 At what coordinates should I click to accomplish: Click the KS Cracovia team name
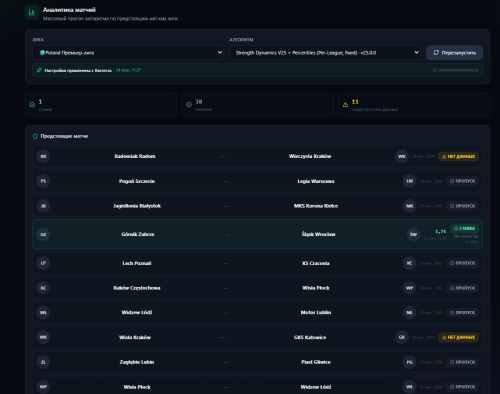point(316,263)
